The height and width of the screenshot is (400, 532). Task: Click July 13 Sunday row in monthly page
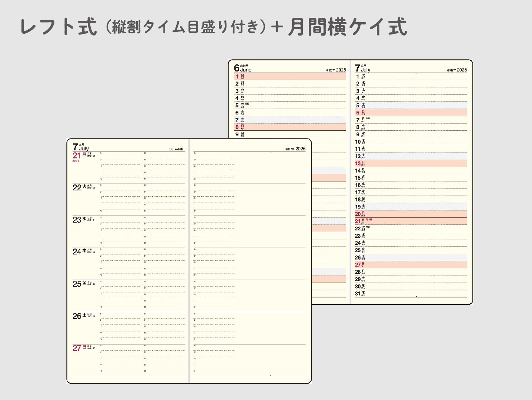[x=411, y=163]
